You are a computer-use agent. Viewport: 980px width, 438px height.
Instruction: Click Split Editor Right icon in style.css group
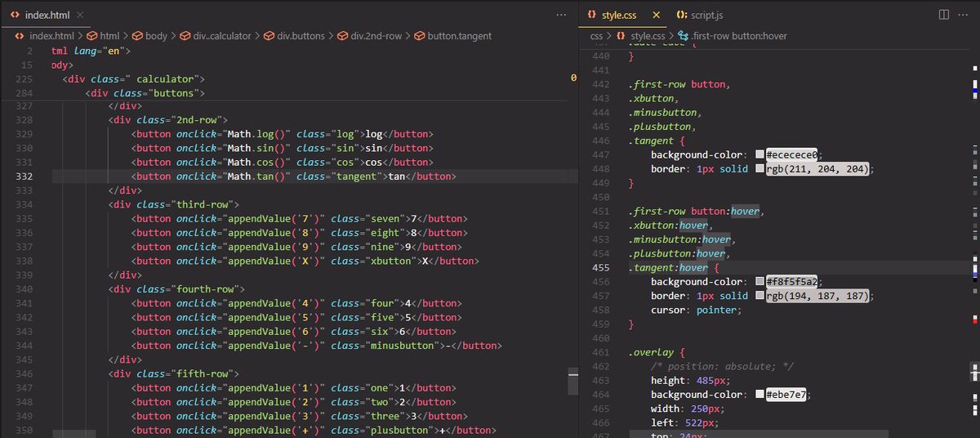[943, 15]
